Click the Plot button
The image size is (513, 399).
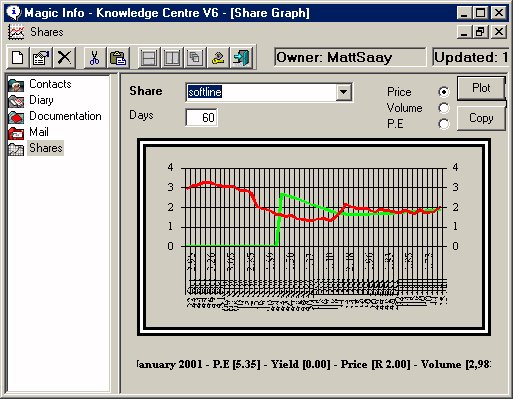click(481, 88)
